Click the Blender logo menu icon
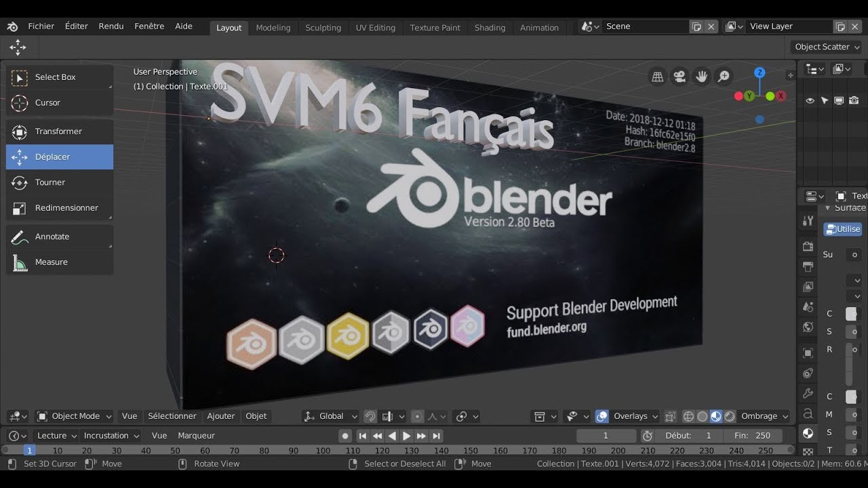Image resolution: width=868 pixels, height=488 pixels. click(x=12, y=26)
